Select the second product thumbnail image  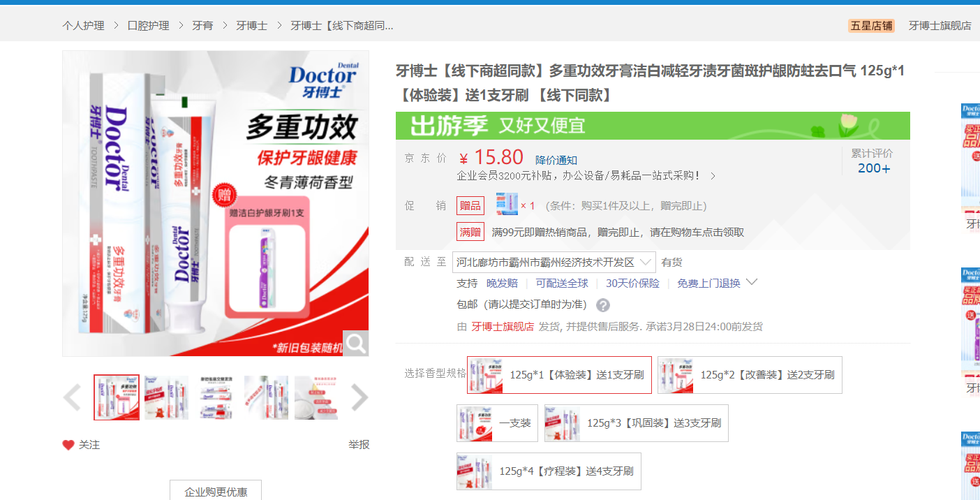pos(167,397)
